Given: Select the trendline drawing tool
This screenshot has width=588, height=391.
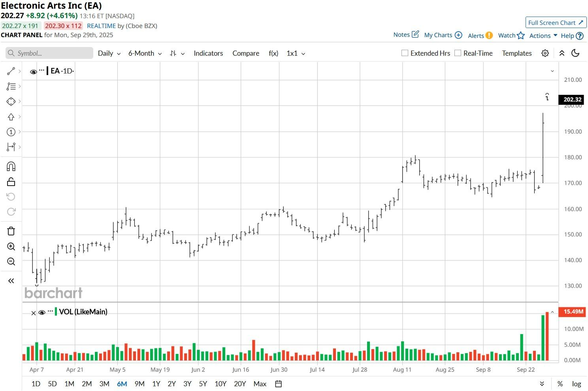Looking at the screenshot, I should click(11, 71).
